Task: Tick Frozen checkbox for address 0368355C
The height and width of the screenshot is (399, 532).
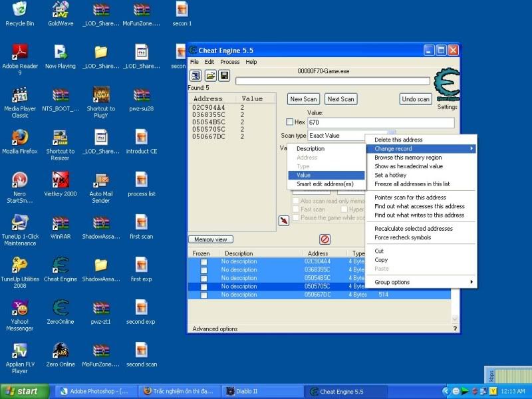Action: click(x=203, y=270)
